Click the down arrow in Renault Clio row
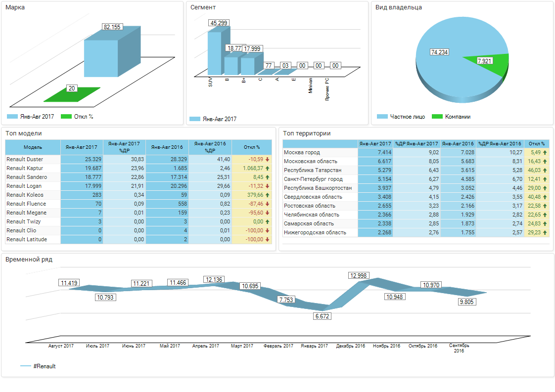555x392 pixels. pyautogui.click(x=268, y=230)
